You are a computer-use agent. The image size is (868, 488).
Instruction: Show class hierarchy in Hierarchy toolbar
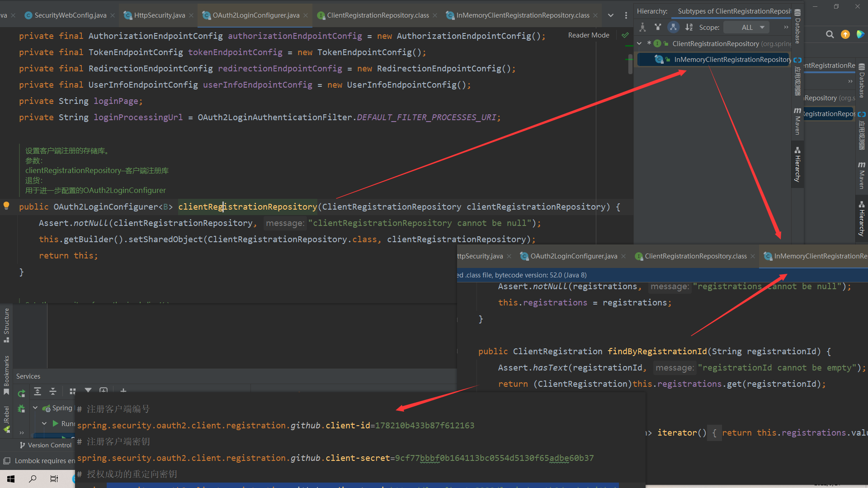(642, 28)
